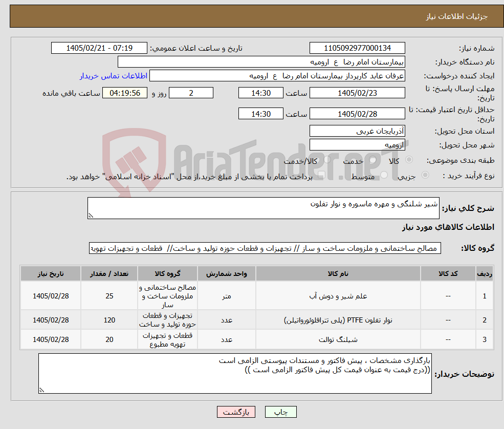The image size is (504, 429).
Task: Click the تعداد / مقدار column header
Action: (109, 274)
